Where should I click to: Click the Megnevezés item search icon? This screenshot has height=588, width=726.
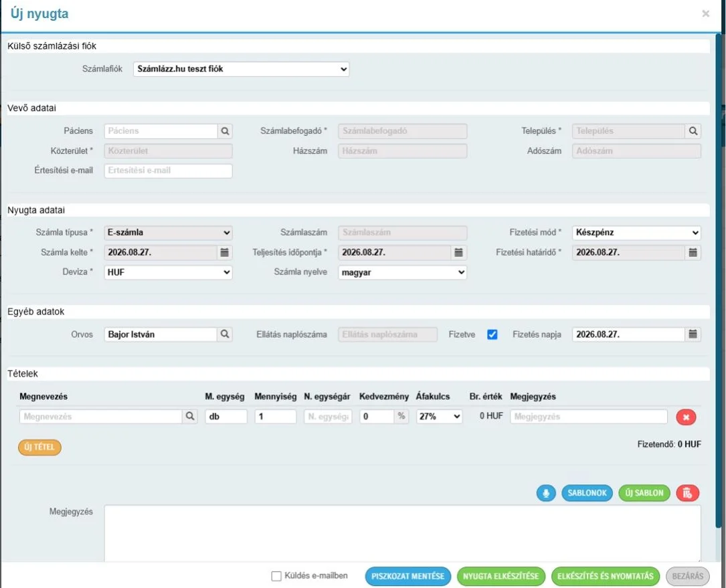coord(190,416)
